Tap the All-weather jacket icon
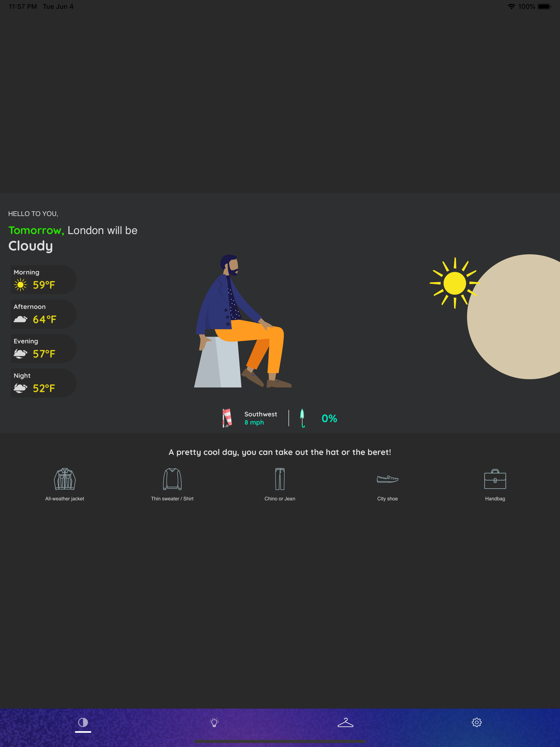Screen dimensions: 560x747 pyautogui.click(x=65, y=479)
